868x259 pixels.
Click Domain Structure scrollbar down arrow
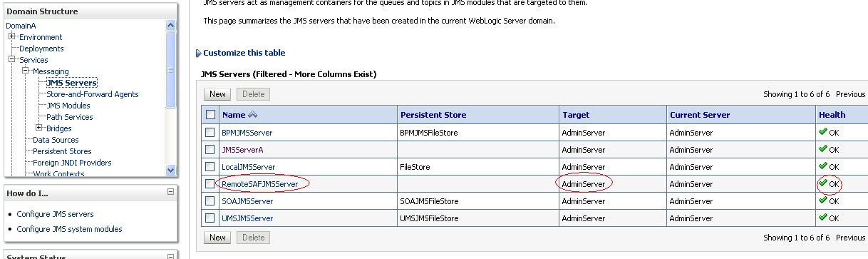click(170, 170)
